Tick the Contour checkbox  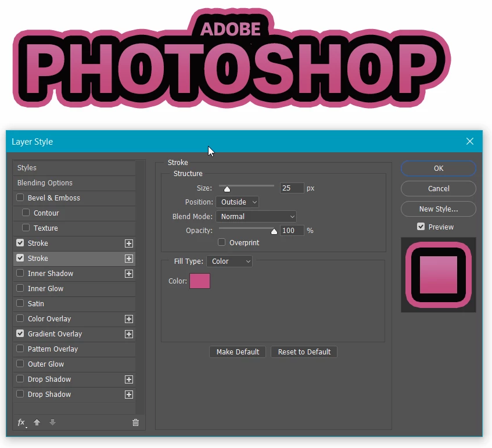(26, 213)
